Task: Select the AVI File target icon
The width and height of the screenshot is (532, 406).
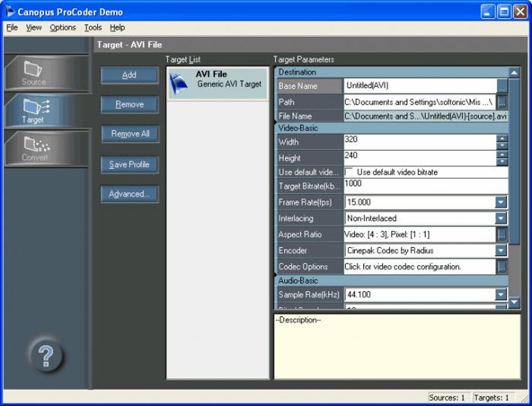Action: [x=179, y=84]
